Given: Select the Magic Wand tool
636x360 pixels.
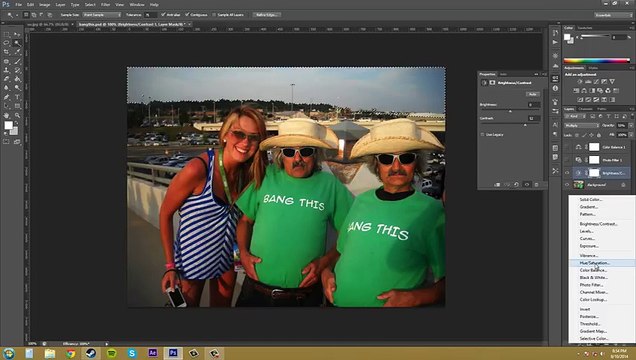Looking at the screenshot, I should pos(17,43).
